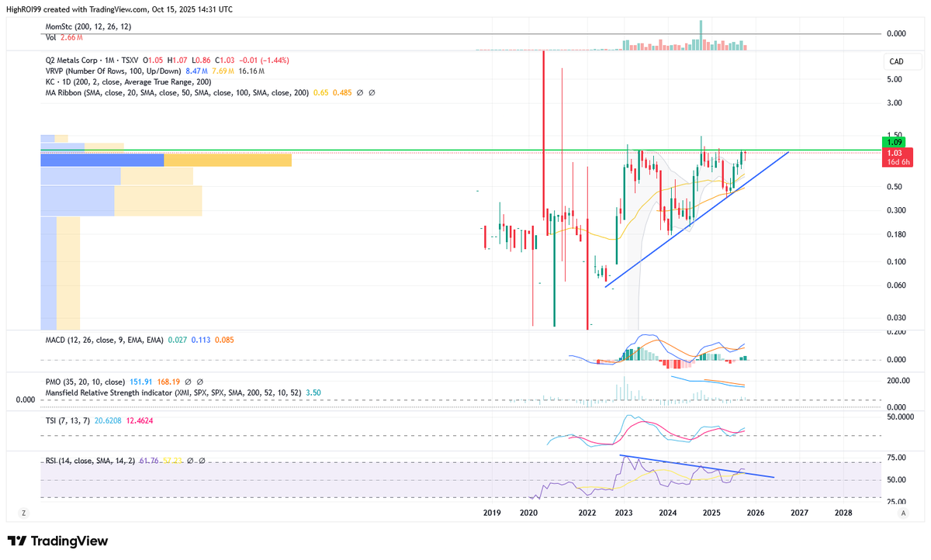Select the blue ascending trendline on price chart
This screenshot has height=560, width=931.
click(697, 220)
